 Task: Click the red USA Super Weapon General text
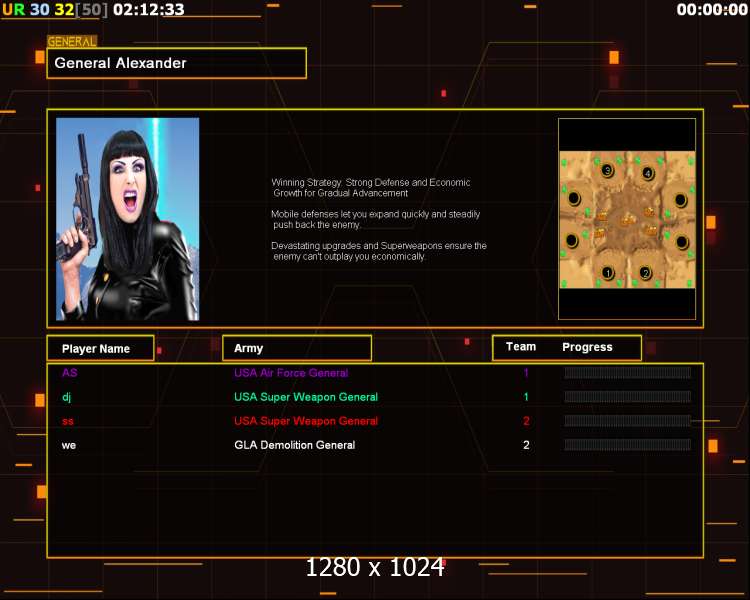[x=306, y=421]
